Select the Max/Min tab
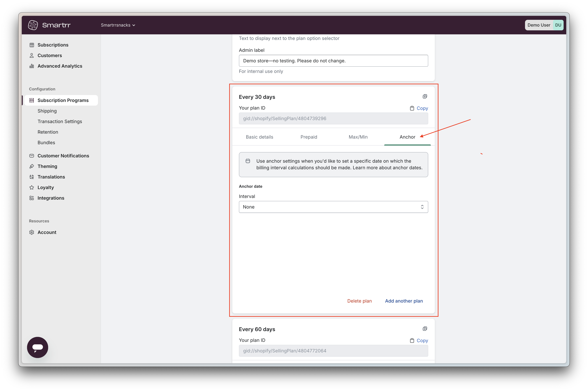588x391 pixels. point(358,137)
